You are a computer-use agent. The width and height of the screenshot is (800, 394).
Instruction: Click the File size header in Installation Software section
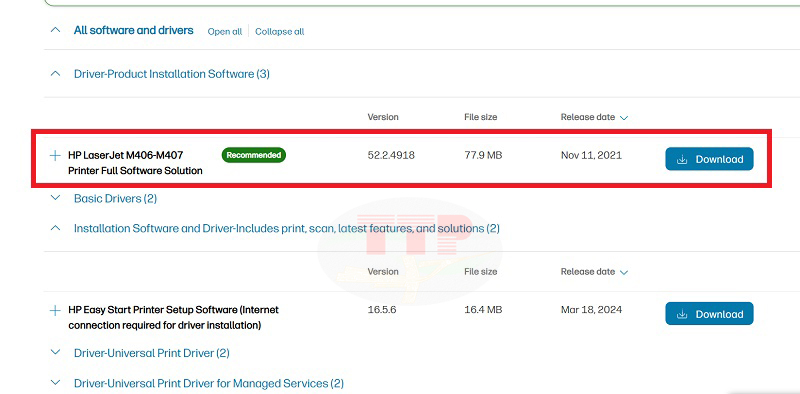coord(481,272)
